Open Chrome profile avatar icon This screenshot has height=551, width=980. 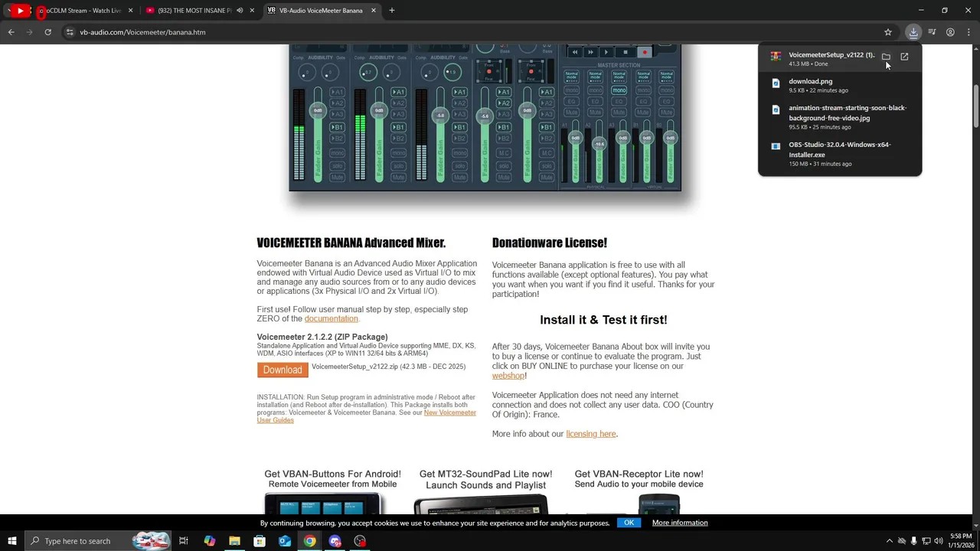point(950,32)
